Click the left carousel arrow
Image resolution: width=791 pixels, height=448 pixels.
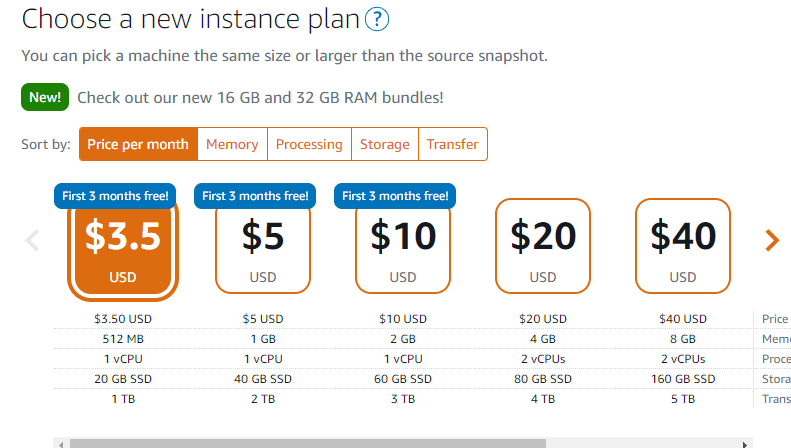pyautogui.click(x=32, y=240)
